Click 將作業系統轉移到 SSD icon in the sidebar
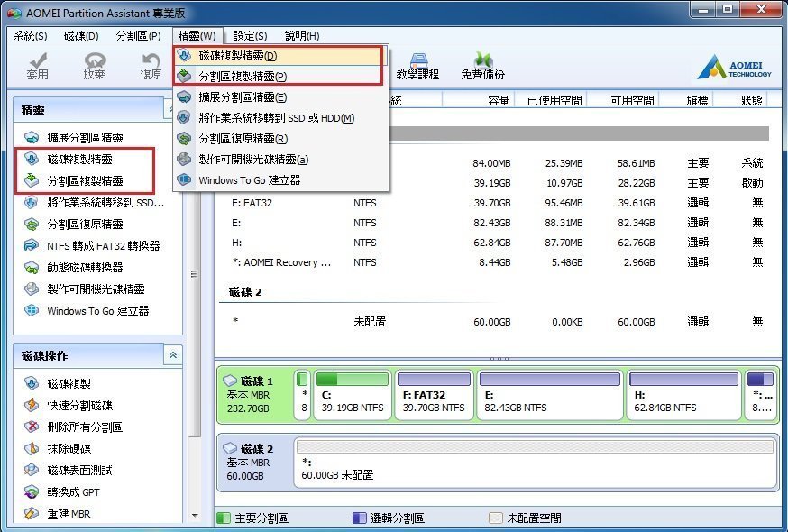 32,203
